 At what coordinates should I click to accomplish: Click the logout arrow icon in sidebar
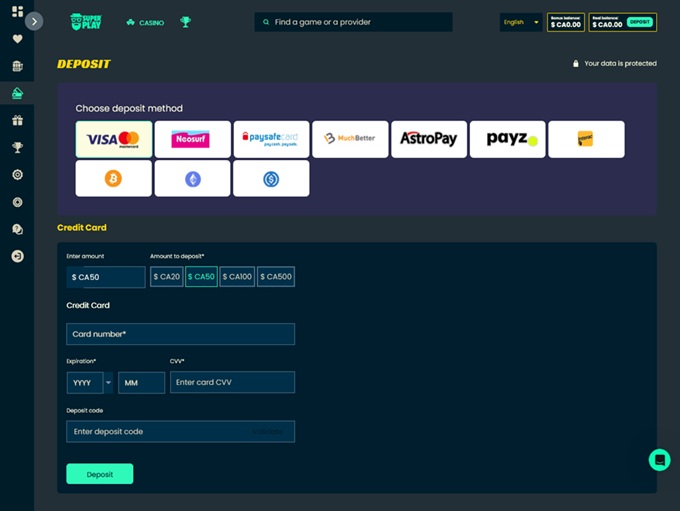tap(17, 256)
